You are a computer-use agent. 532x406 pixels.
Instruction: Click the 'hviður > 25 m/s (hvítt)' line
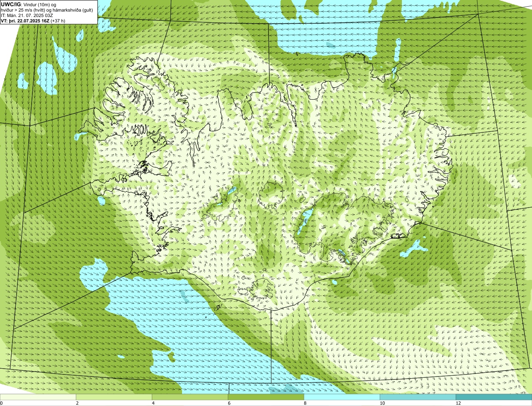tap(47, 10)
